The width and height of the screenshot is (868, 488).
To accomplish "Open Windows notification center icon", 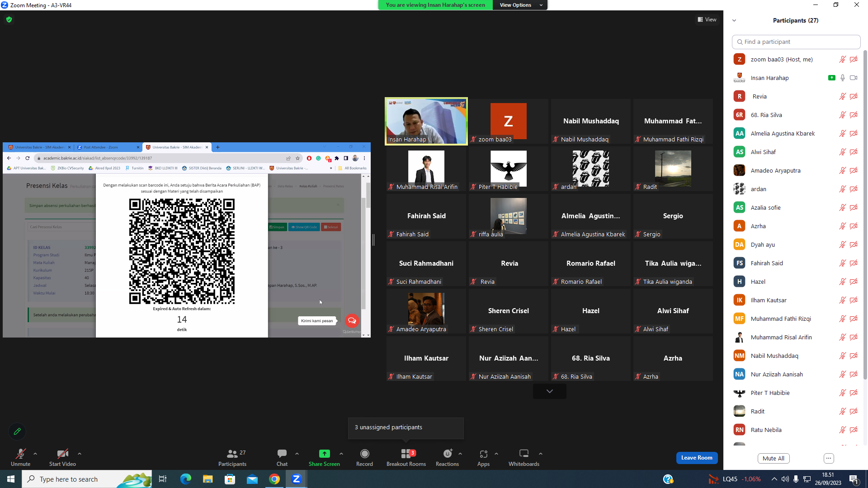I will point(854,479).
